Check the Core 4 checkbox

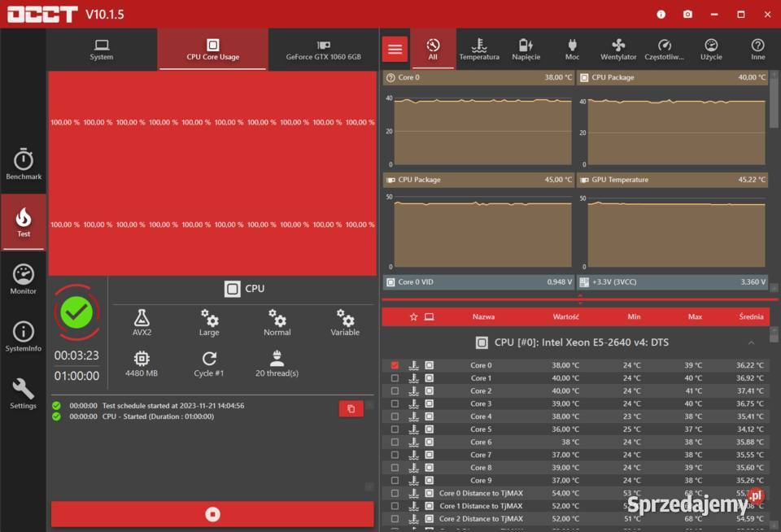click(395, 416)
